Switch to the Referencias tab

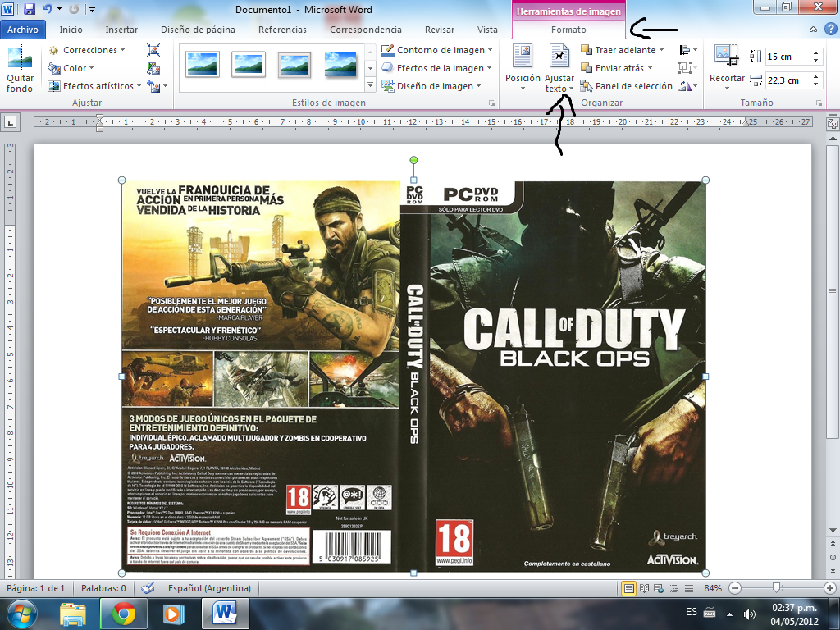282,30
